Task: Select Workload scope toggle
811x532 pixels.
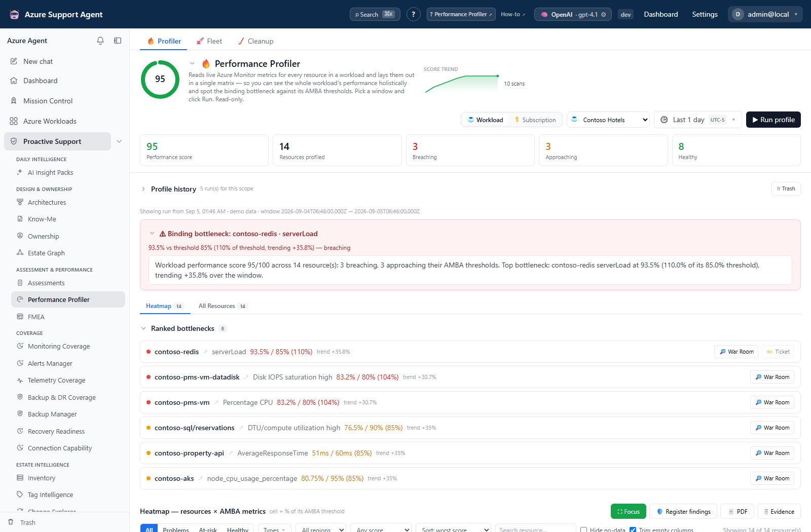Action: (486, 120)
